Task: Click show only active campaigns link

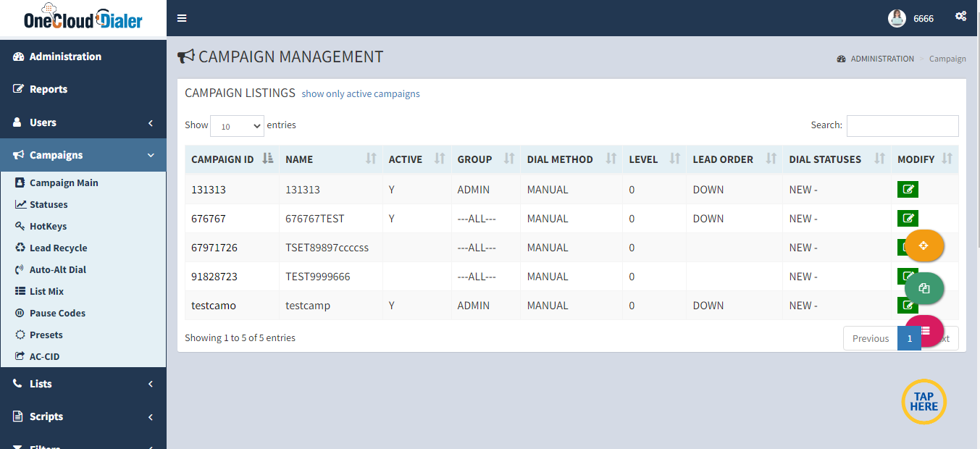Action: click(360, 93)
